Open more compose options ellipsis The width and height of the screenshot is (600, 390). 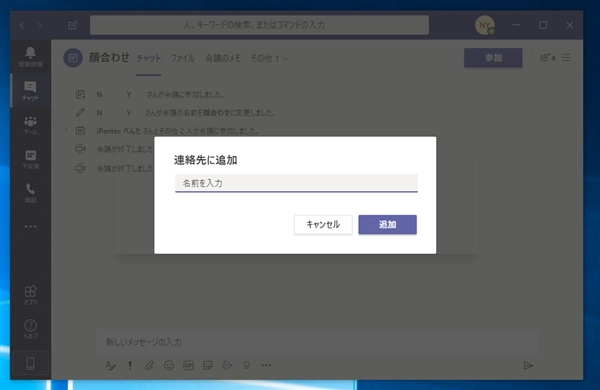point(266,366)
